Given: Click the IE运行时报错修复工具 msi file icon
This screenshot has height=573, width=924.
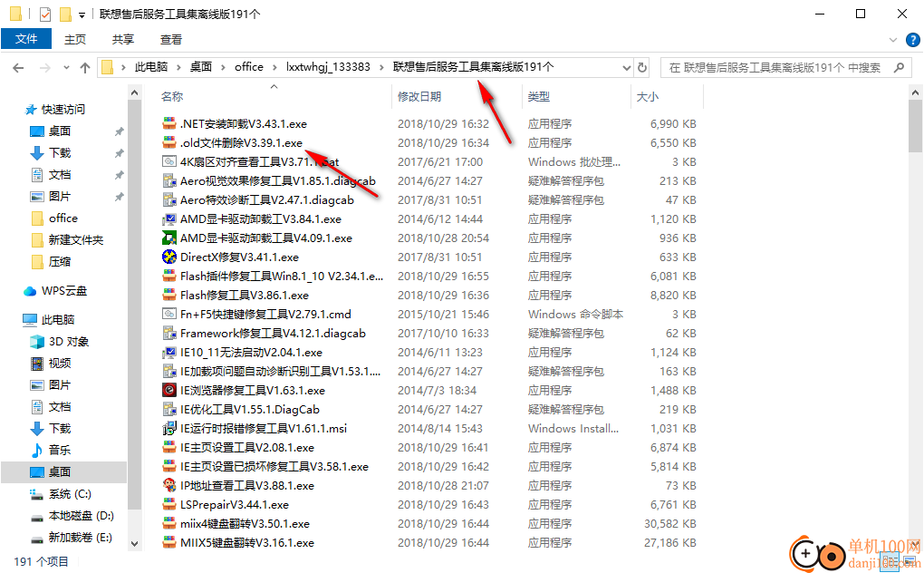Looking at the screenshot, I should point(169,429).
